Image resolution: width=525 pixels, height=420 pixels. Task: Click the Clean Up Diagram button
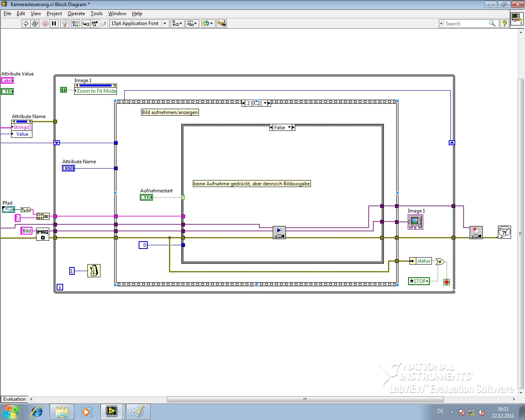[221, 23]
